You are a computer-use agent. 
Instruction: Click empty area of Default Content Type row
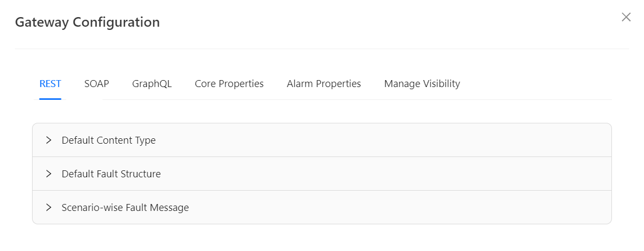(374, 140)
